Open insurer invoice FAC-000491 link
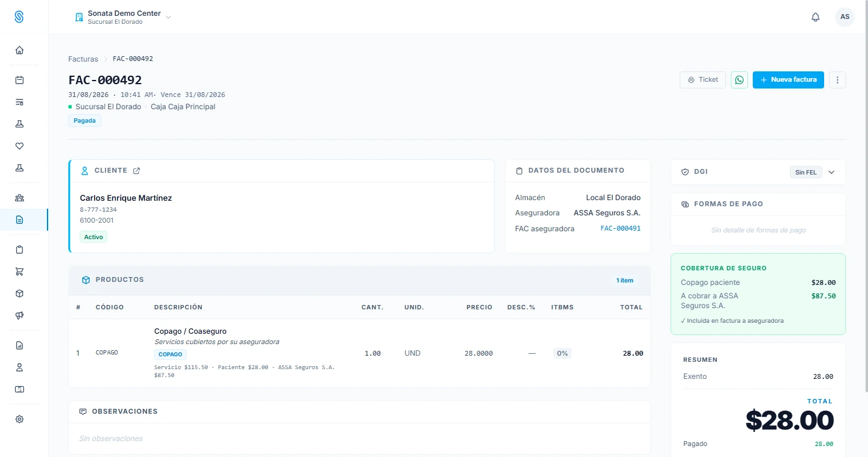This screenshot has height=457, width=868. coord(621,228)
